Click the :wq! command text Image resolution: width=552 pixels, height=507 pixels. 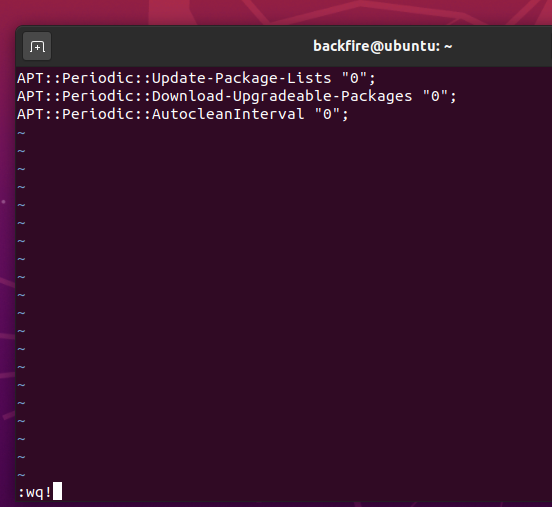coord(34,492)
